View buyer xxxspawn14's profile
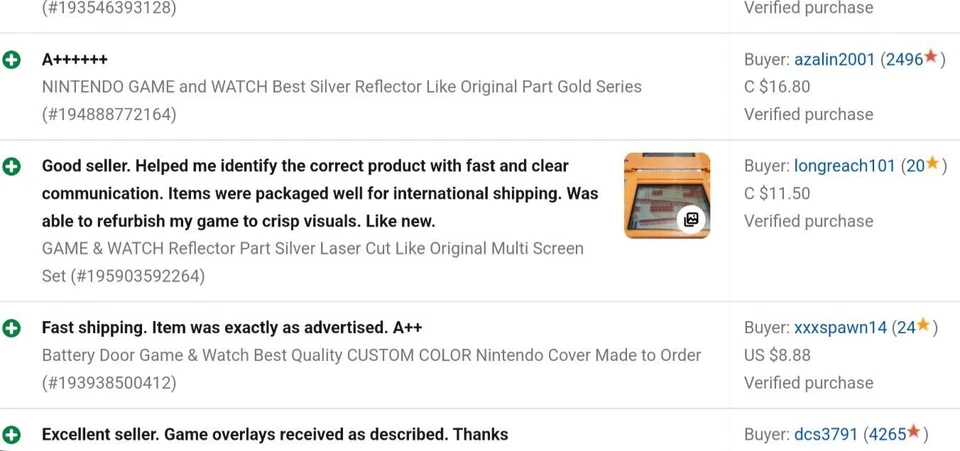The width and height of the screenshot is (960, 451). [840, 327]
